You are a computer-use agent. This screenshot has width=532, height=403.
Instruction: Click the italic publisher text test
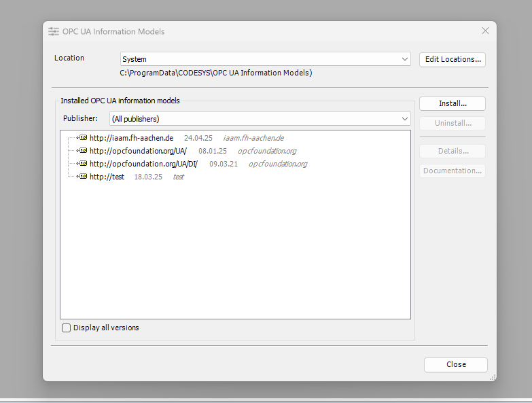(179, 177)
